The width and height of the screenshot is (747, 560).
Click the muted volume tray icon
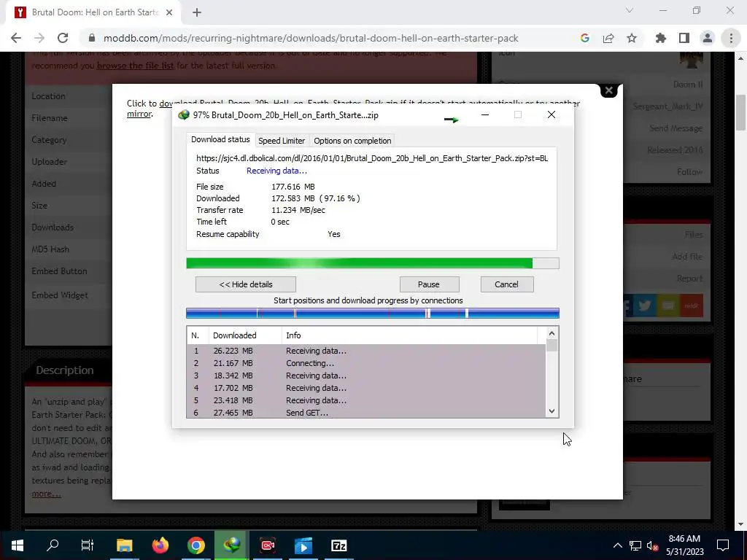coord(652,545)
